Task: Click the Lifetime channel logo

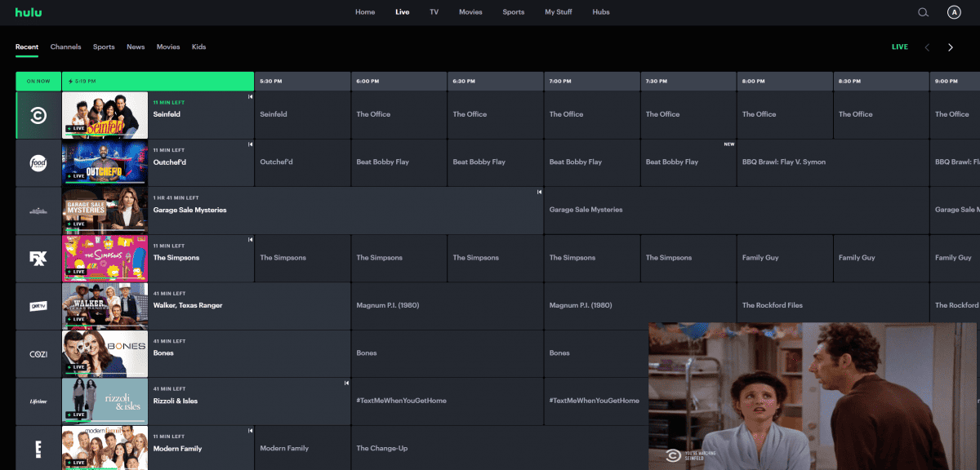Action: [37, 401]
